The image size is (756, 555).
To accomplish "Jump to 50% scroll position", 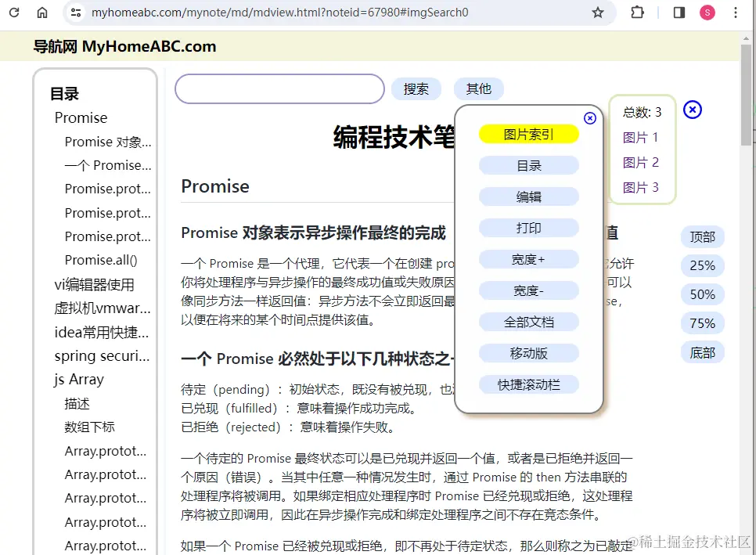I will (x=702, y=294).
